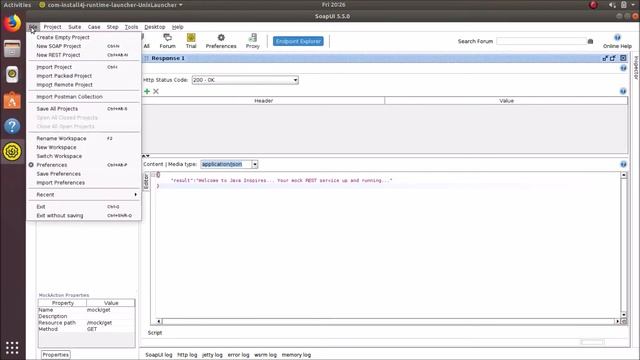Click inside the Search Forum field
This screenshot has width=640, height=360.
pos(542,41)
